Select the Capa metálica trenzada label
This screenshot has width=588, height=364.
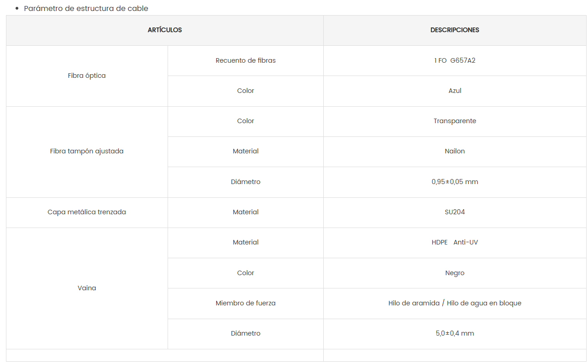click(x=87, y=212)
